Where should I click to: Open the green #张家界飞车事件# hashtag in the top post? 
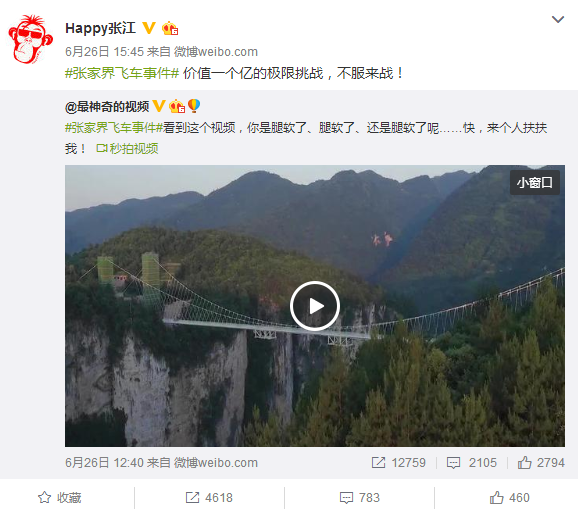(x=122, y=73)
